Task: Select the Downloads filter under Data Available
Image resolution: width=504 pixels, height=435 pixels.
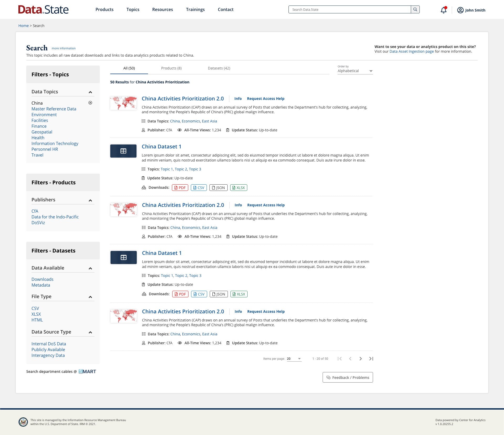Action: tap(42, 279)
